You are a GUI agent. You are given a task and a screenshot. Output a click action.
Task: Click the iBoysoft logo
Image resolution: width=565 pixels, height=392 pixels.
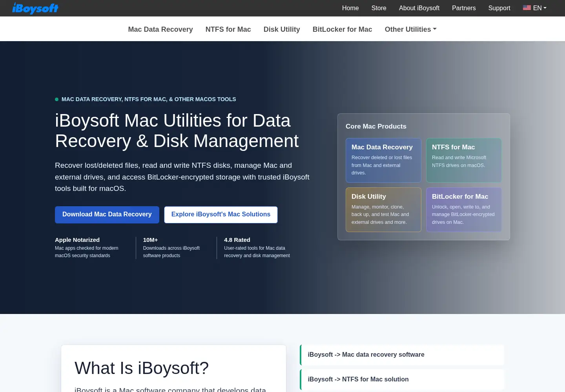[x=35, y=8]
